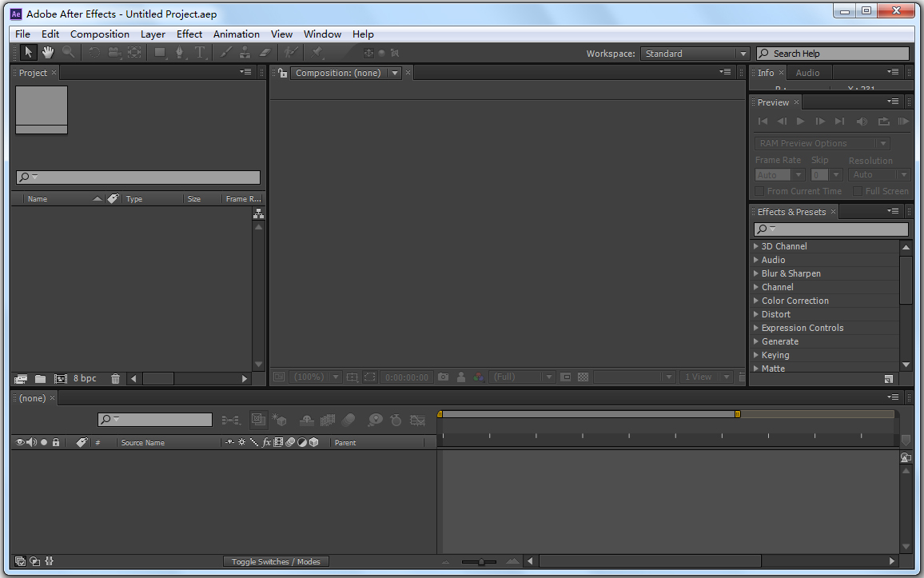This screenshot has height=578, width=924.
Task: Mute audio in Preview panel
Action: 862,122
